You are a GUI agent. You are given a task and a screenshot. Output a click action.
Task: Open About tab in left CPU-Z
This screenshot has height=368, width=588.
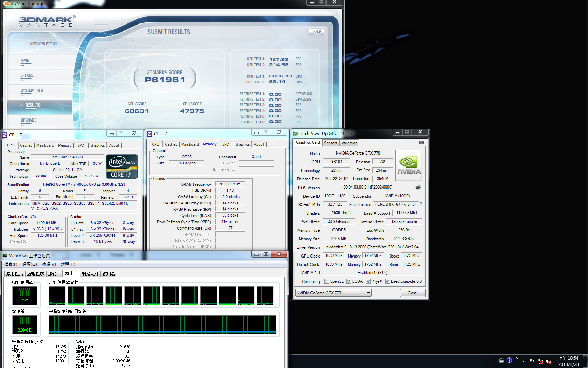[114, 145]
